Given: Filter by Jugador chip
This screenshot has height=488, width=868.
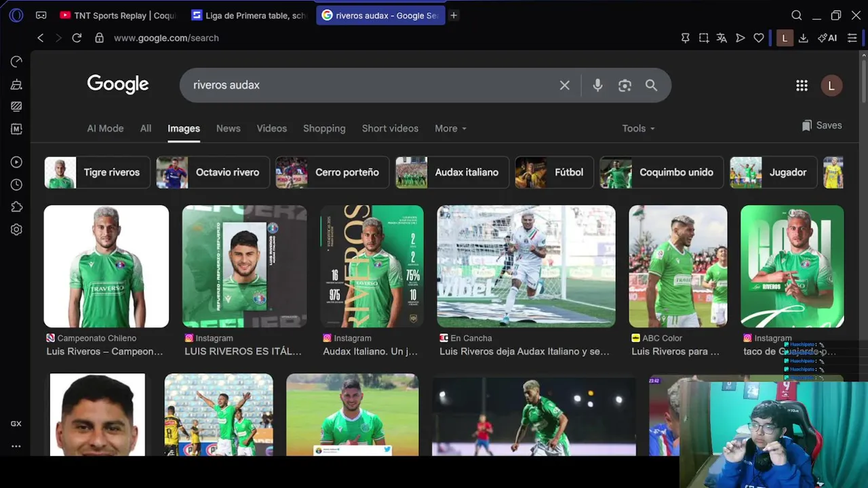Looking at the screenshot, I should [774, 172].
